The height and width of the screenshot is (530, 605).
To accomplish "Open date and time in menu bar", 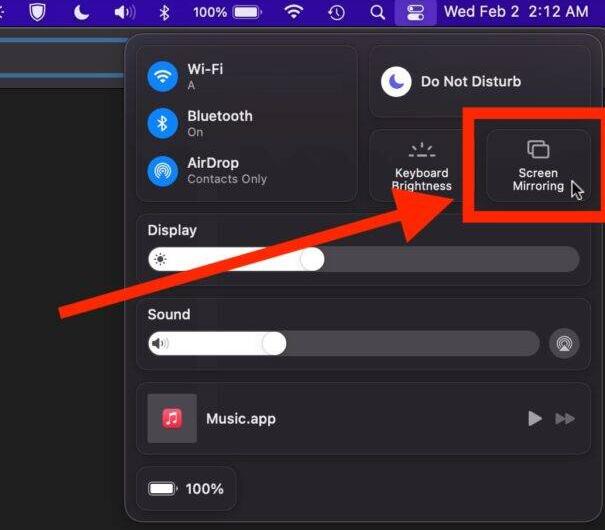I will pyautogui.click(x=515, y=13).
